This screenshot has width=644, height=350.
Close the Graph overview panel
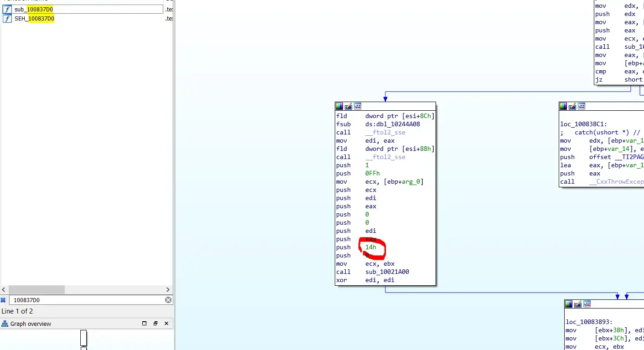pos(166,324)
